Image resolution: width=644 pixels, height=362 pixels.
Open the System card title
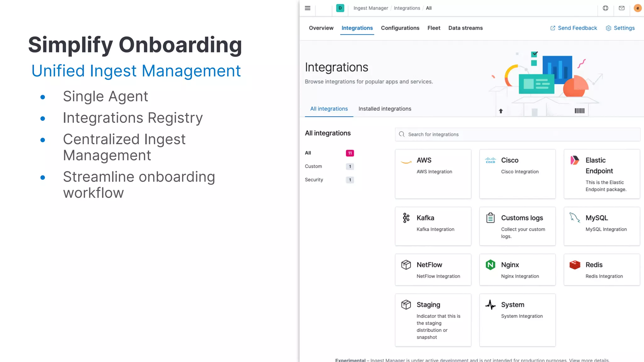point(513,305)
